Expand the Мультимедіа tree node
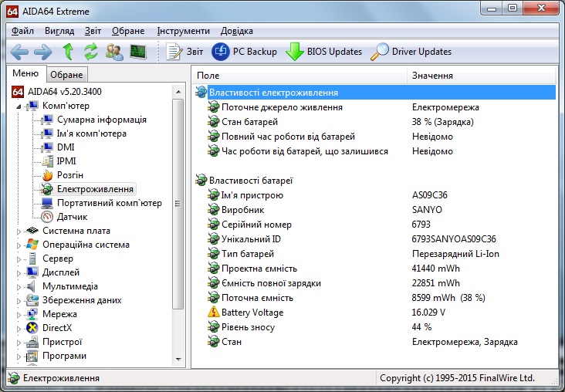The image size is (565, 392). (19, 287)
